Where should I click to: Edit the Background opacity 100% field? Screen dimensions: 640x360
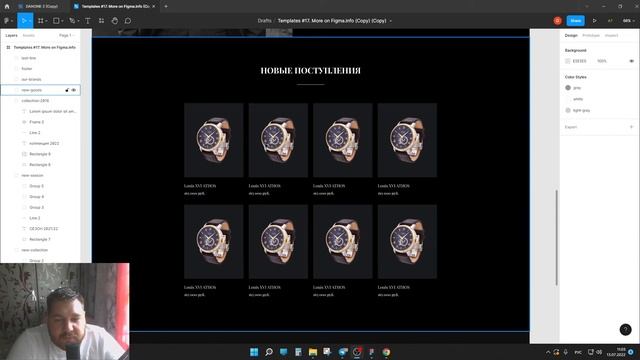click(x=602, y=61)
